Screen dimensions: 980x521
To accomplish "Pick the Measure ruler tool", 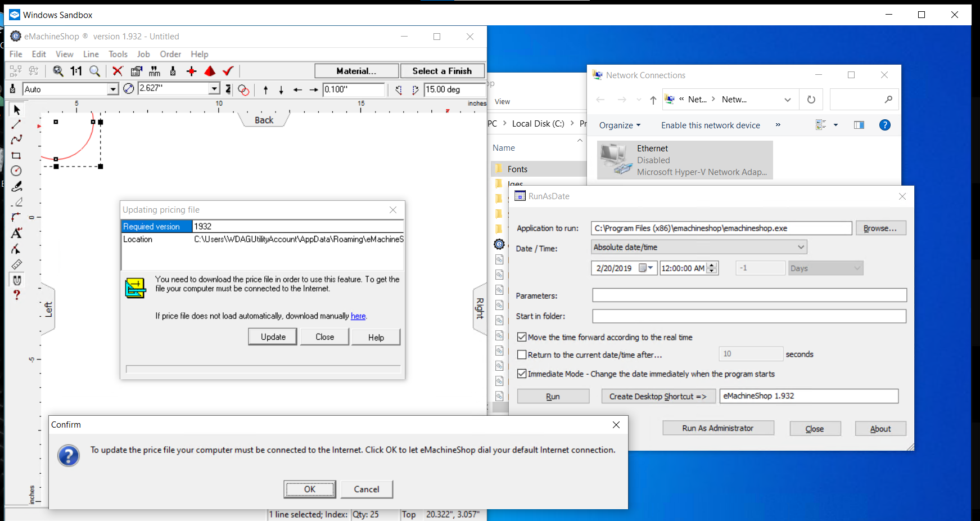I will [x=16, y=264].
